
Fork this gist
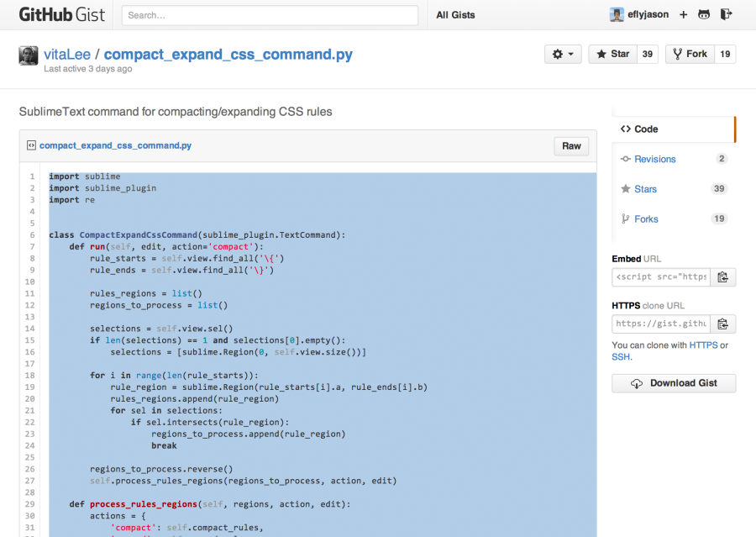point(689,54)
